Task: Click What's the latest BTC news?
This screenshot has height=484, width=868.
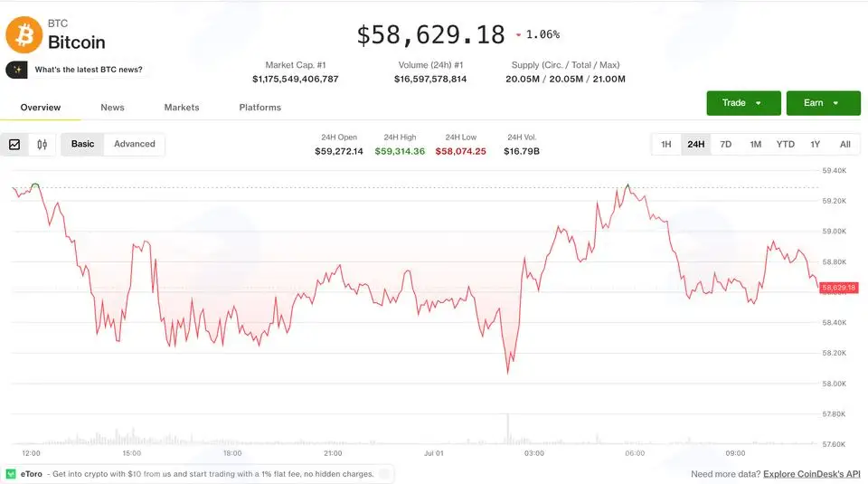Action: click(89, 70)
